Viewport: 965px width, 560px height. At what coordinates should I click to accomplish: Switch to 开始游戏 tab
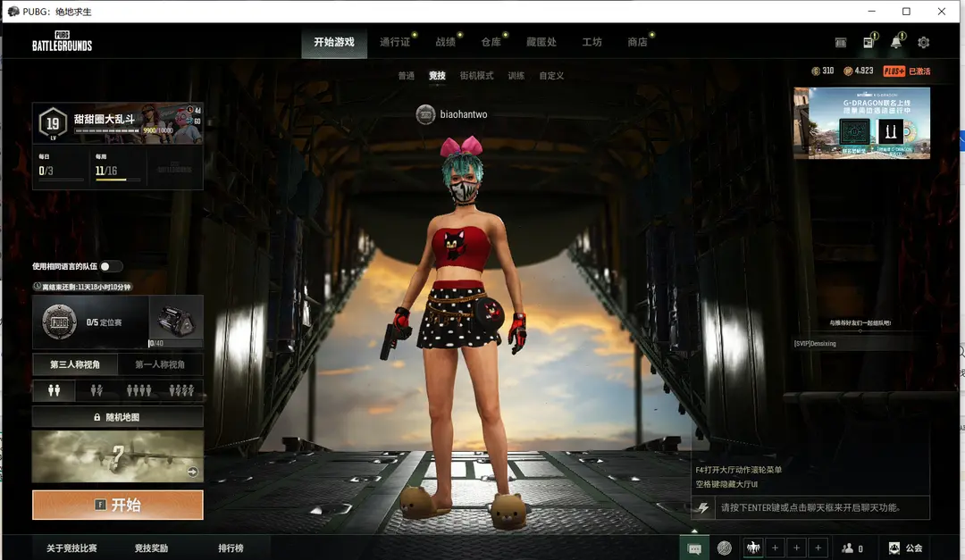point(334,42)
